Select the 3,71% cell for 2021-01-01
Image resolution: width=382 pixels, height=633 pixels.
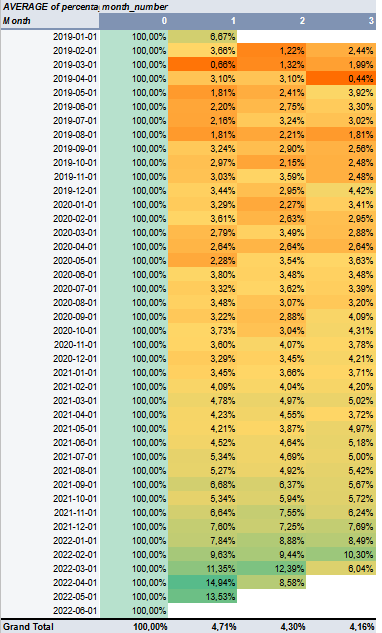pos(341,373)
